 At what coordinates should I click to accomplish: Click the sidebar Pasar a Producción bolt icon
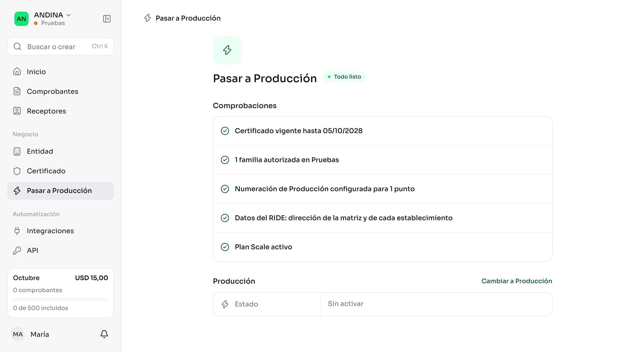tap(17, 191)
